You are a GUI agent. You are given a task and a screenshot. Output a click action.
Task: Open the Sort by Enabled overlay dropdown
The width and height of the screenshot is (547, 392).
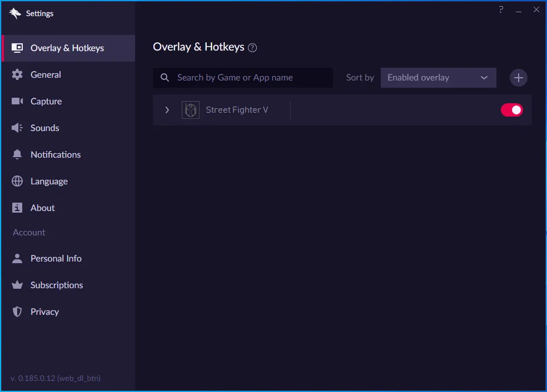(438, 78)
